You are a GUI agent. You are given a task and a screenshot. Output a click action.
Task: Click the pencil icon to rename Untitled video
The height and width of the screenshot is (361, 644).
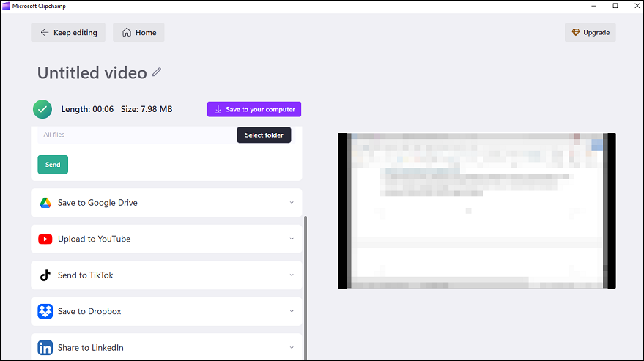(x=157, y=72)
